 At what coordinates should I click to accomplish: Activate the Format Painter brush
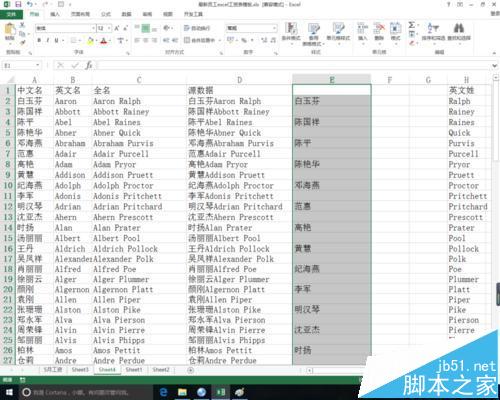point(22,42)
